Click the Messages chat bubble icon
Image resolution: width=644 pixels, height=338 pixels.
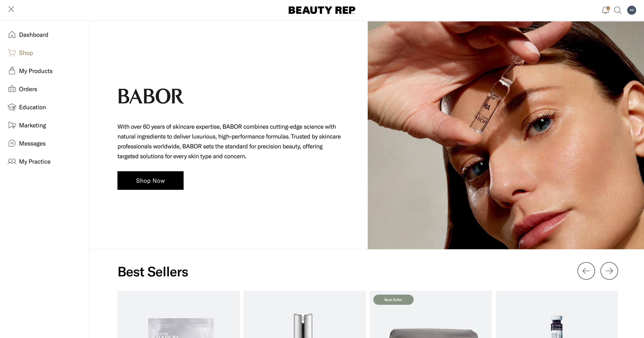[x=12, y=144]
